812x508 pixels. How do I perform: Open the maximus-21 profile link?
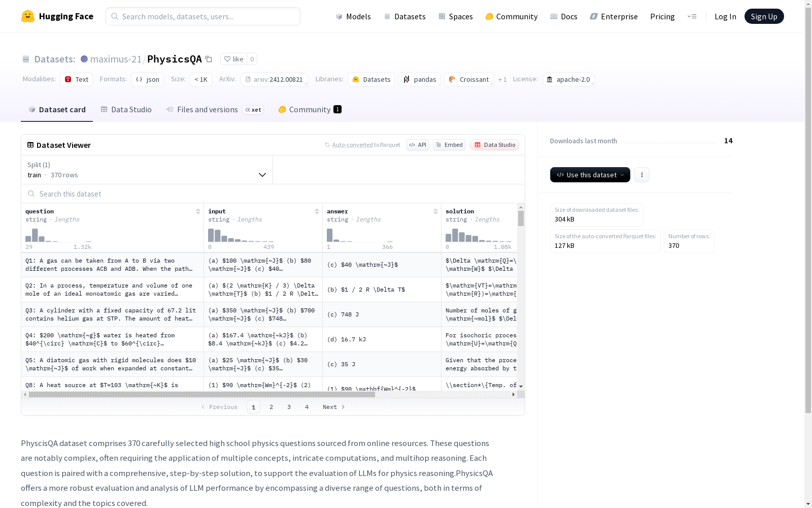click(x=116, y=59)
